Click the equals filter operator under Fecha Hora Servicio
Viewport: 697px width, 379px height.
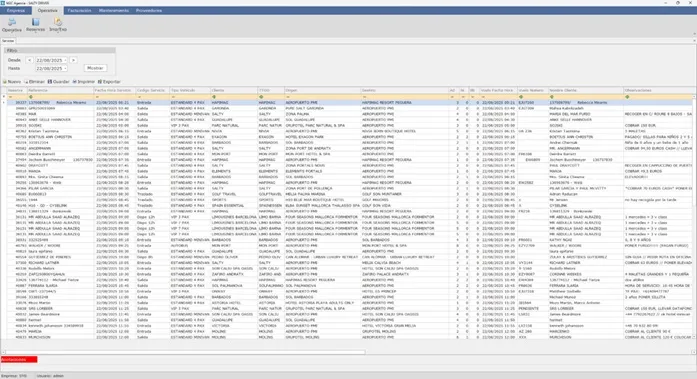click(x=97, y=96)
